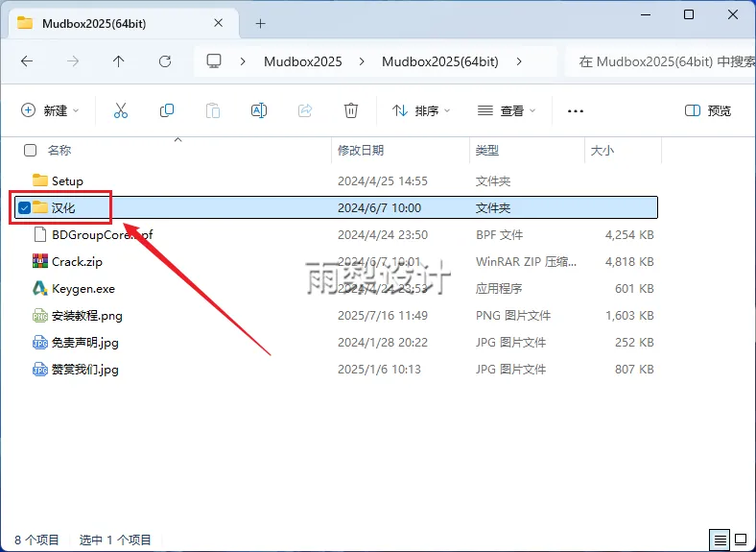Minimize the Explorer window

coord(646,15)
